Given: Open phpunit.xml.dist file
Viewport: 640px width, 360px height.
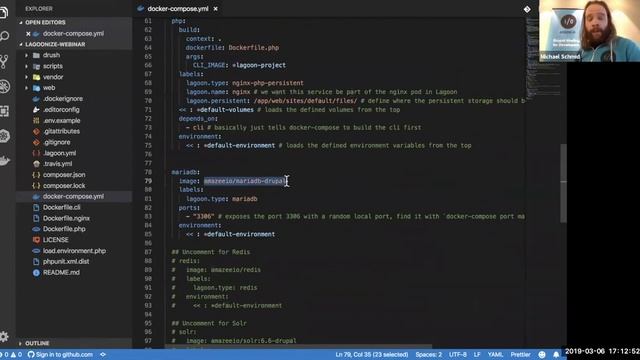Looking at the screenshot, I should point(66,262).
